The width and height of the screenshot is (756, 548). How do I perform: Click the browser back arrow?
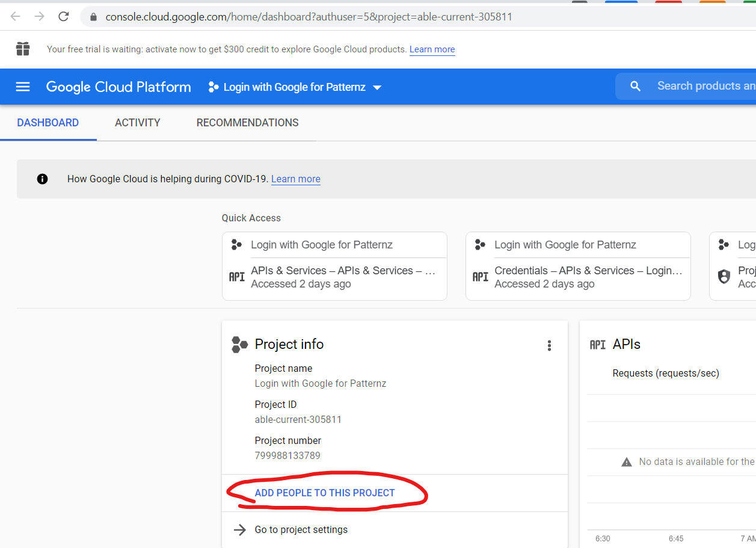(16, 17)
